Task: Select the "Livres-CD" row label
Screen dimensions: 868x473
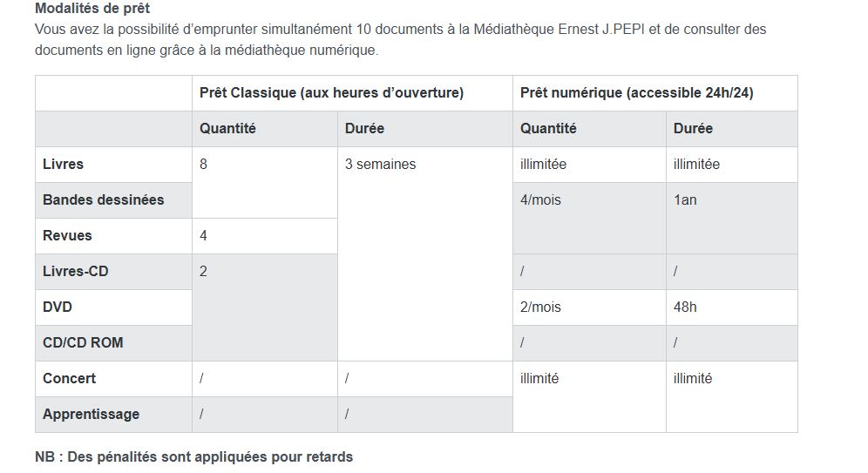Action: click(75, 271)
